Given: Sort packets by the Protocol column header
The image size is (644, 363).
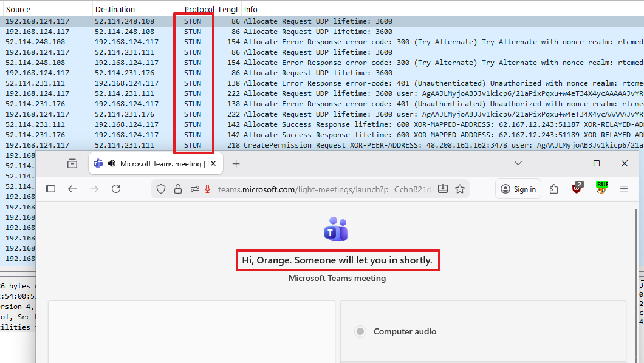Looking at the screenshot, I should click(x=198, y=10).
